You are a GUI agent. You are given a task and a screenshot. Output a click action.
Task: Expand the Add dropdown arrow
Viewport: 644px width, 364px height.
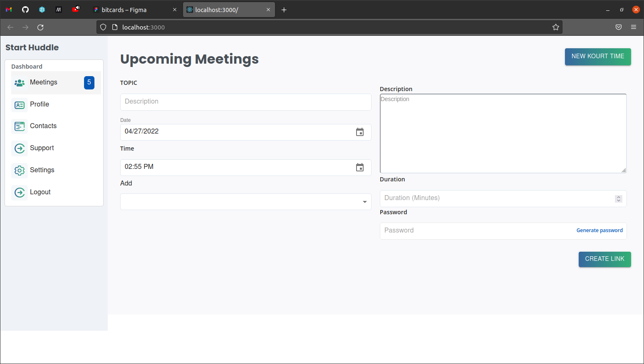(364, 202)
